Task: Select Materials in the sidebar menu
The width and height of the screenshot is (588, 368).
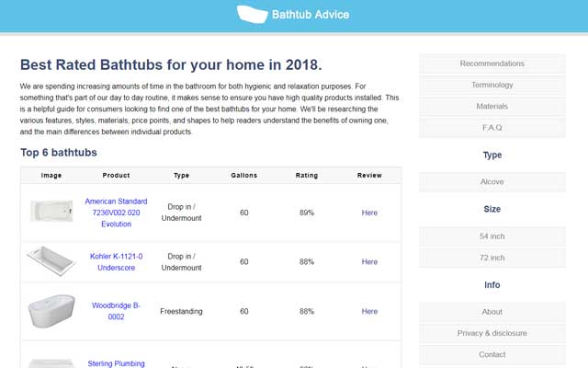Action: click(x=492, y=106)
